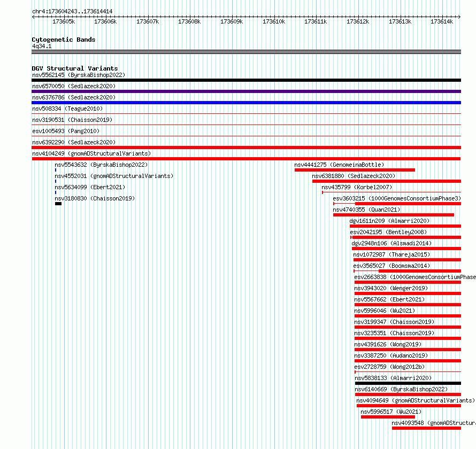
Task: Click the blue nsv6376786 variant bar
Action: tap(246, 103)
